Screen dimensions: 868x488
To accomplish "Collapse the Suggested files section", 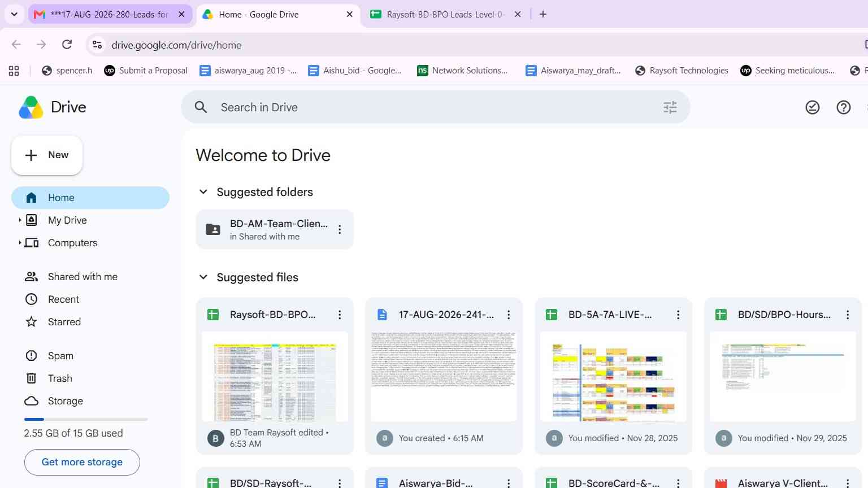I will tap(203, 277).
